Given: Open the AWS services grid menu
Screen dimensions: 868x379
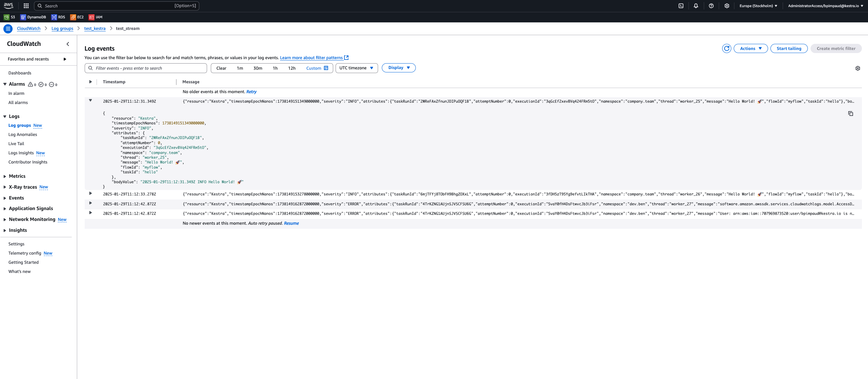Looking at the screenshot, I should coord(25,5).
